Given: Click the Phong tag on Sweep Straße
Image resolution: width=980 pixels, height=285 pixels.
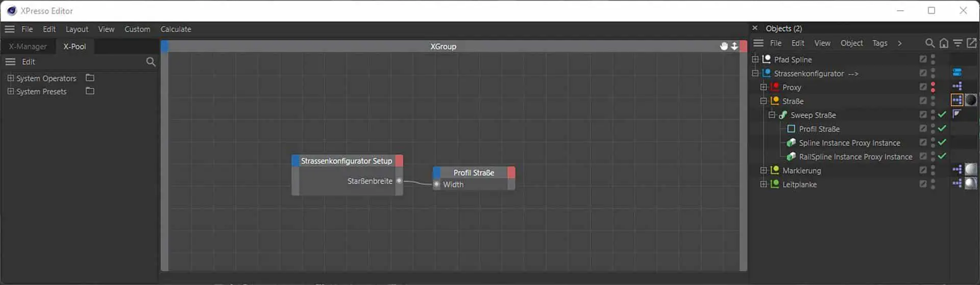Looking at the screenshot, I should tap(957, 114).
